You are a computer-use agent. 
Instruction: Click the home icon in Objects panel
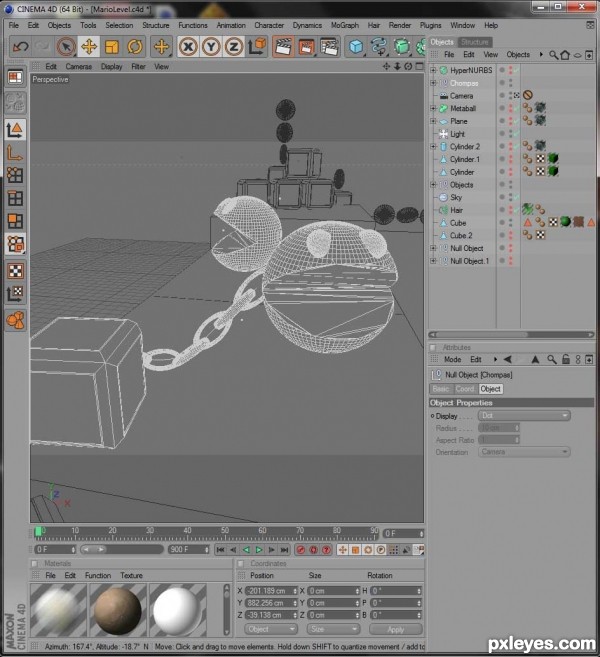pyautogui.click(x=565, y=55)
